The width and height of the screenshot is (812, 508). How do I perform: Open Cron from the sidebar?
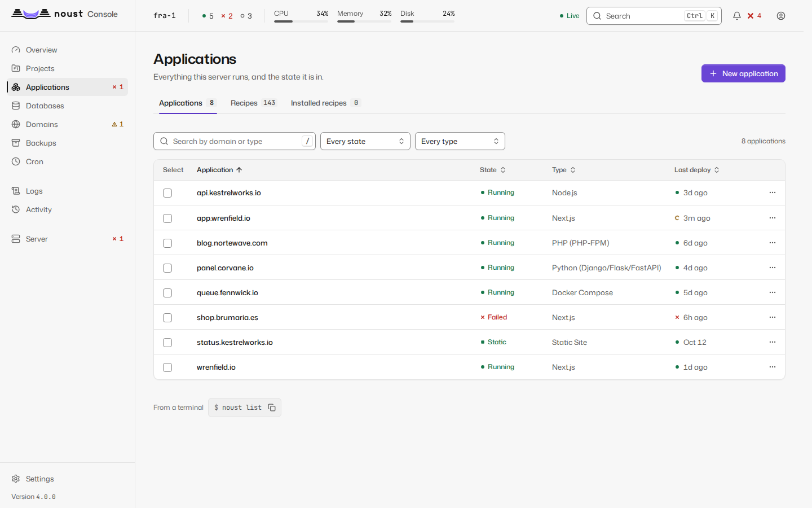[68, 161]
